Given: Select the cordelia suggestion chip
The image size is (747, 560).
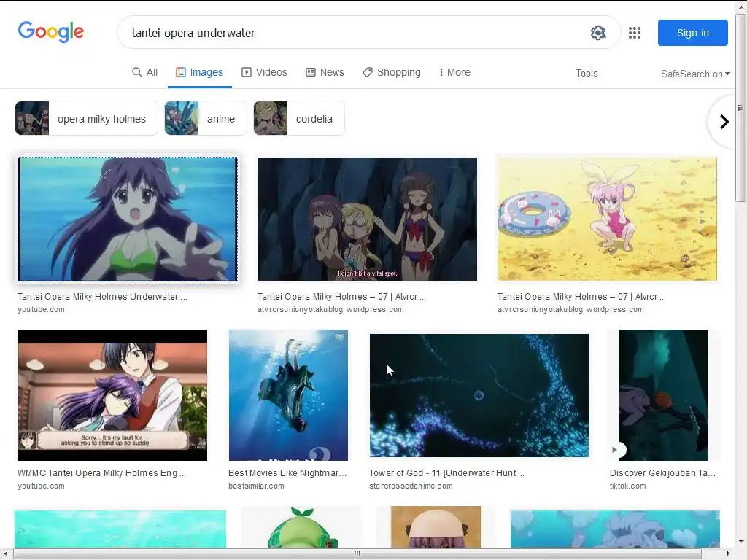Looking at the screenshot, I should (298, 119).
